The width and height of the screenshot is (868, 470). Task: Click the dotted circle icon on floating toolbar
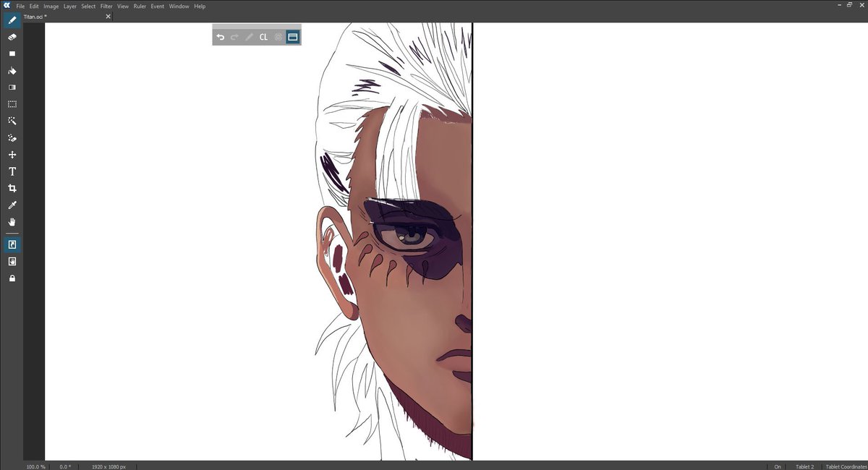pyautogui.click(x=278, y=37)
